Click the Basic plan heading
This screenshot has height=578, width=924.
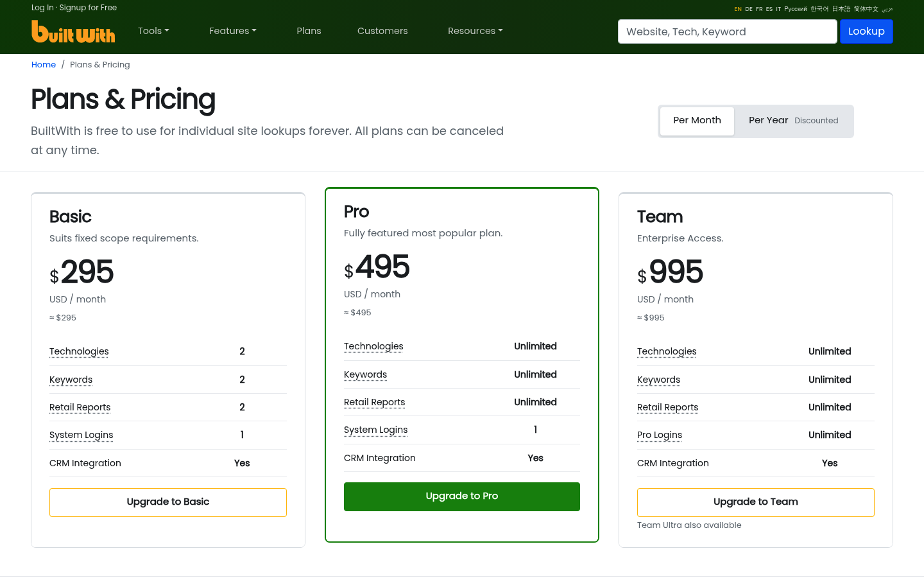(71, 216)
